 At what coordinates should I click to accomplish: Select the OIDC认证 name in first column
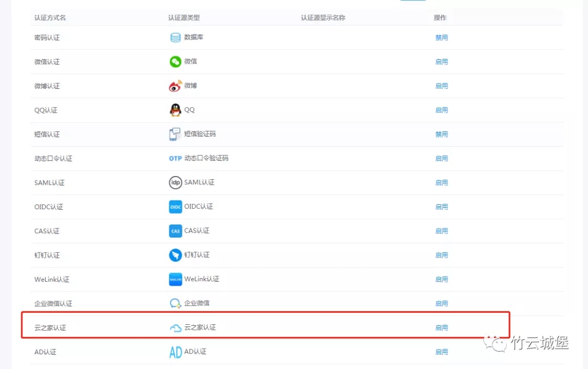(x=49, y=207)
